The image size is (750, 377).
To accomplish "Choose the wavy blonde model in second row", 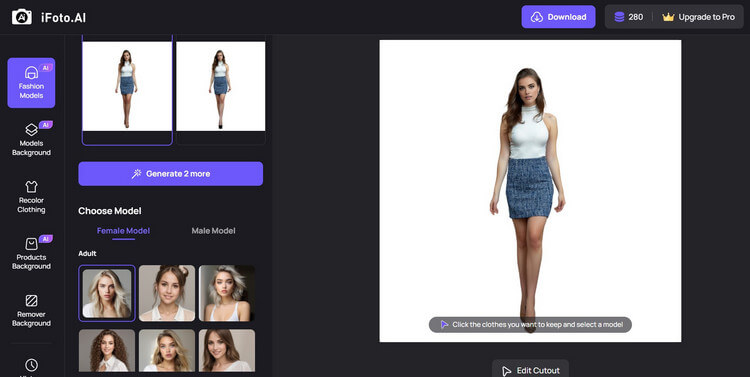I will (167, 350).
